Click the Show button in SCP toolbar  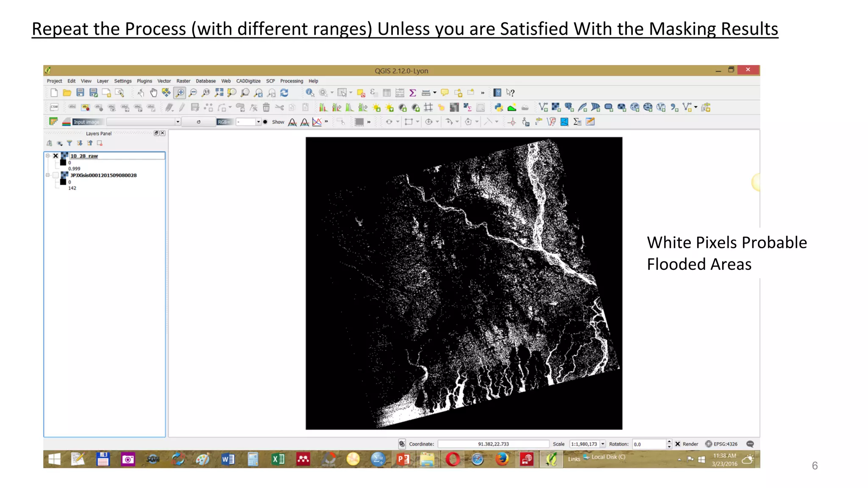pos(278,122)
